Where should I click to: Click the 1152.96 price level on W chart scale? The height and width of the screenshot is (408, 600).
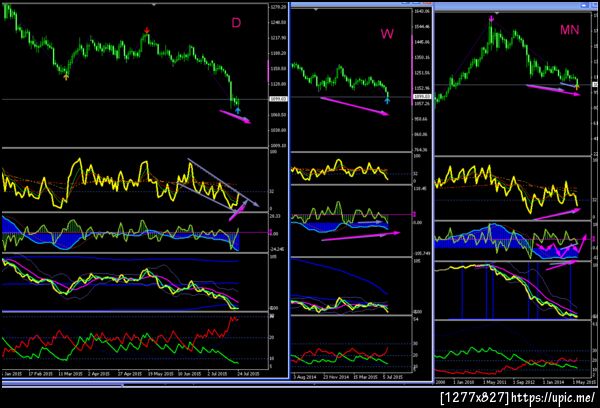point(422,88)
